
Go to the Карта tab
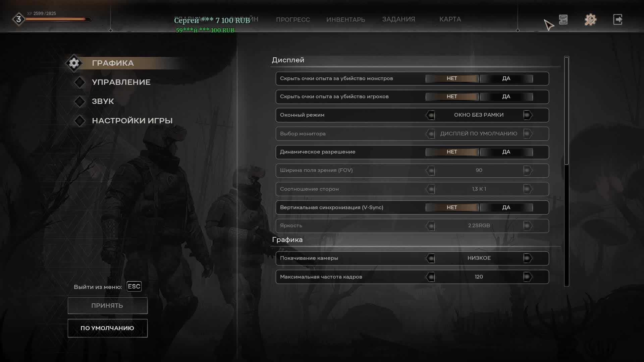[x=450, y=19]
